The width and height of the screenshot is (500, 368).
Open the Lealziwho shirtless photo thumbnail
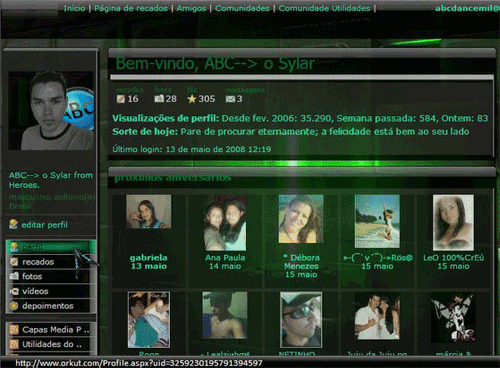[x=225, y=315]
